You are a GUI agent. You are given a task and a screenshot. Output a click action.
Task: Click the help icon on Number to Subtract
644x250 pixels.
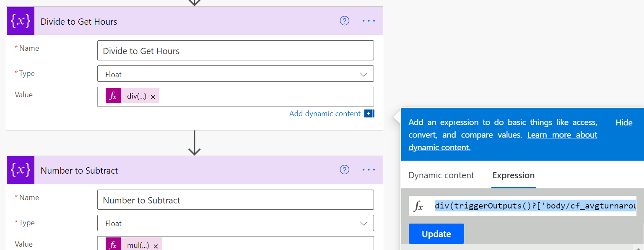coord(345,170)
